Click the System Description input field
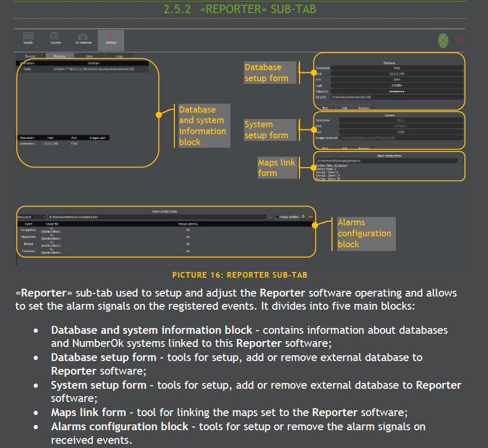This screenshot has width=488, height=448. 401,120
